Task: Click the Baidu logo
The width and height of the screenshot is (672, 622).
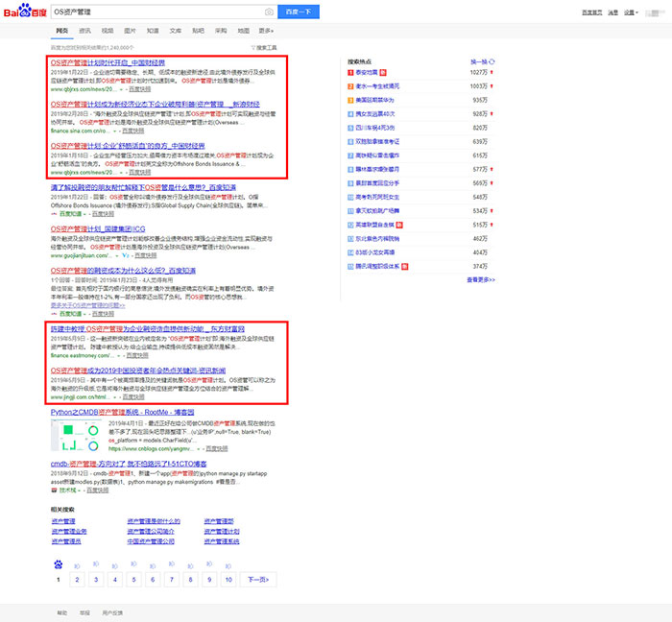Action: pos(25,11)
